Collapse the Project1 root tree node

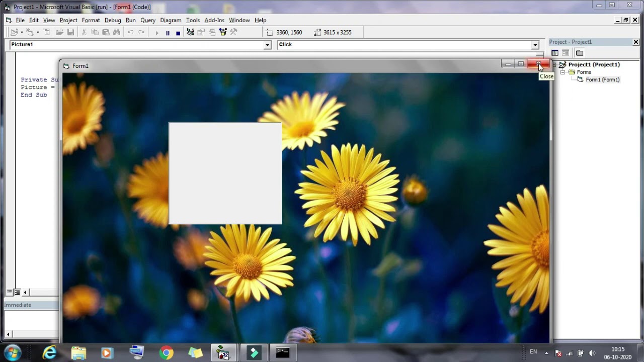point(554,65)
